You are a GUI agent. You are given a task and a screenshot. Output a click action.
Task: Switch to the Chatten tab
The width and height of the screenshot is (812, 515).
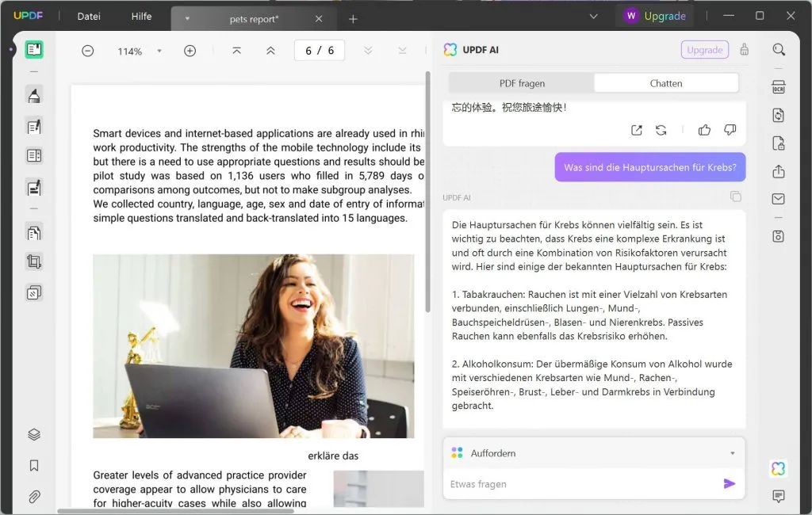(665, 82)
